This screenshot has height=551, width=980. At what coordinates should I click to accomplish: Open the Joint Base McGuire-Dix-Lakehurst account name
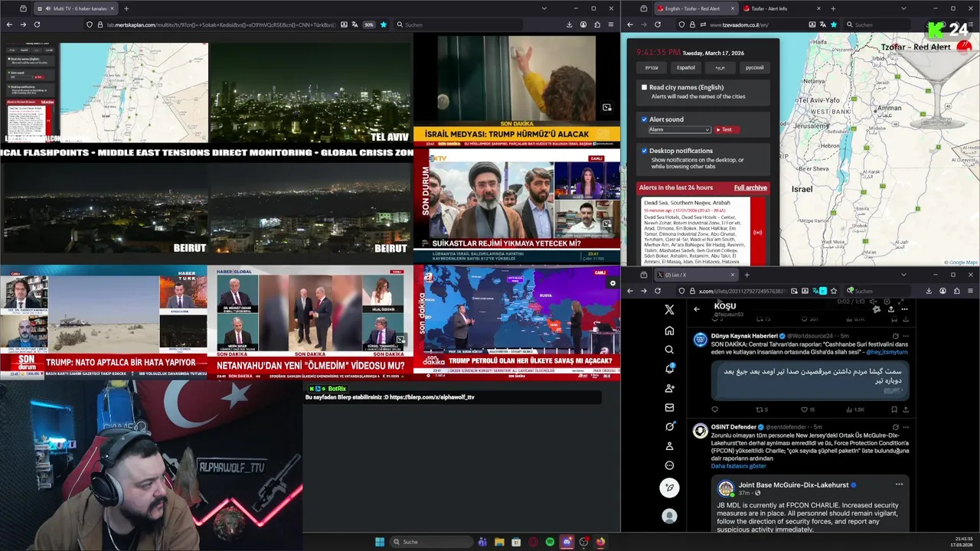tap(793, 484)
